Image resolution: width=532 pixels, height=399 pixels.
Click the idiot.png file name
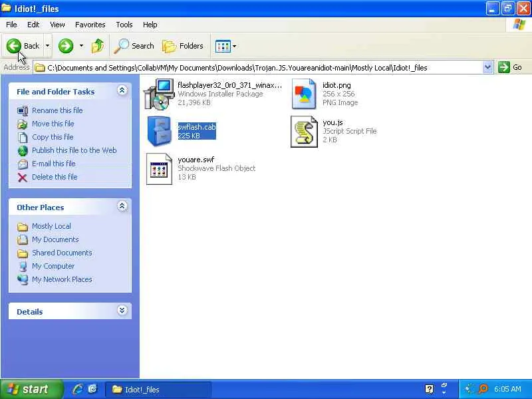336,85
